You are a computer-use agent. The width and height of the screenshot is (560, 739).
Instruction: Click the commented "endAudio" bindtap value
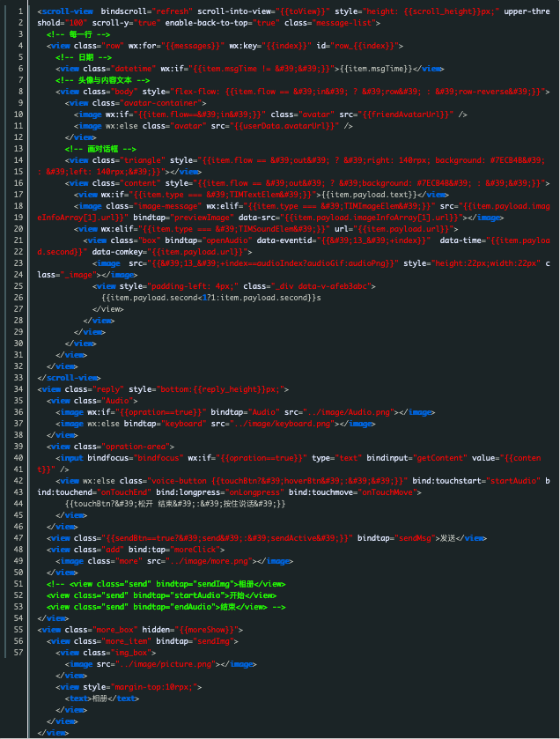click(195, 607)
